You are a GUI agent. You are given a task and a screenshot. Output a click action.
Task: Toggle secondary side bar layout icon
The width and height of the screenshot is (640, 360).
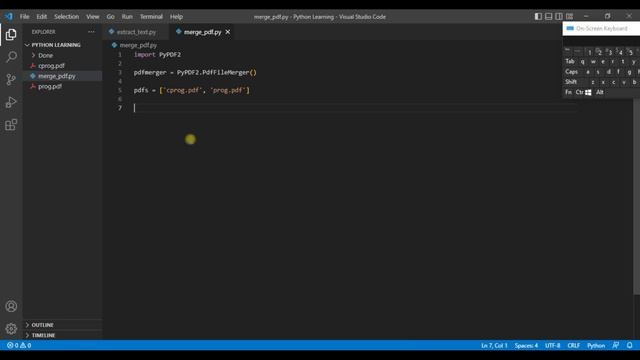click(x=559, y=16)
